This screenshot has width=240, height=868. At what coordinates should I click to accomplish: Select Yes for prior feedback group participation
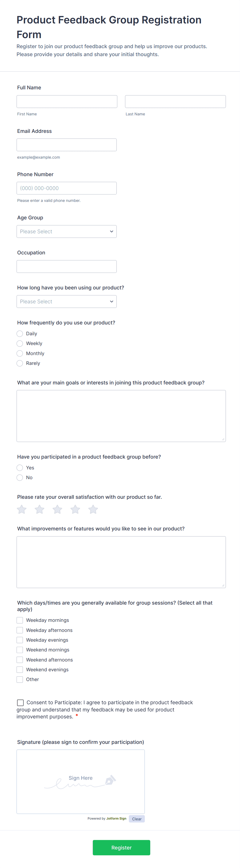(20, 468)
